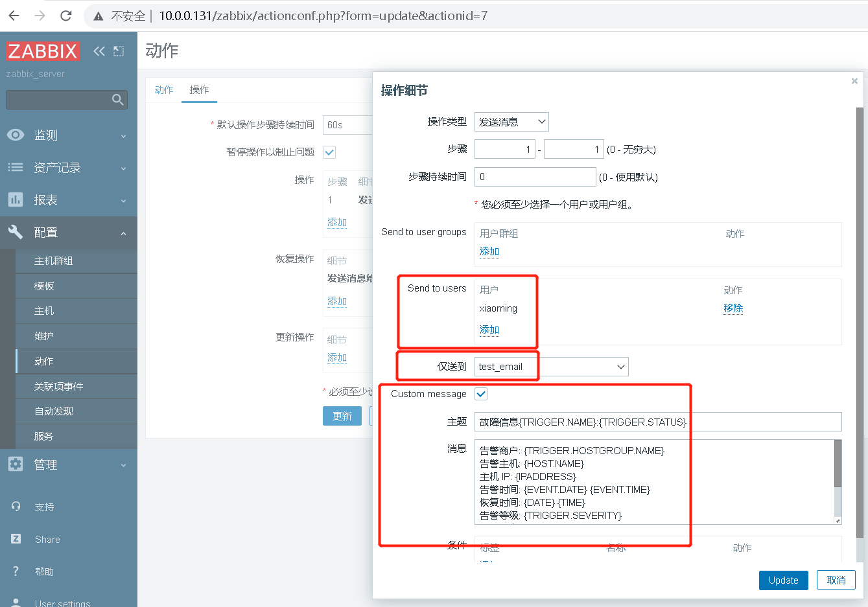This screenshot has height=607, width=868.
Task: Click 移除 for user xiaoming
Action: click(x=733, y=308)
